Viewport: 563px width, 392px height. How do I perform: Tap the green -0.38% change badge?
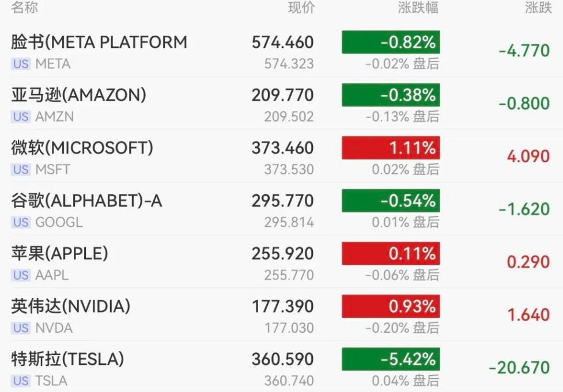[391, 95]
